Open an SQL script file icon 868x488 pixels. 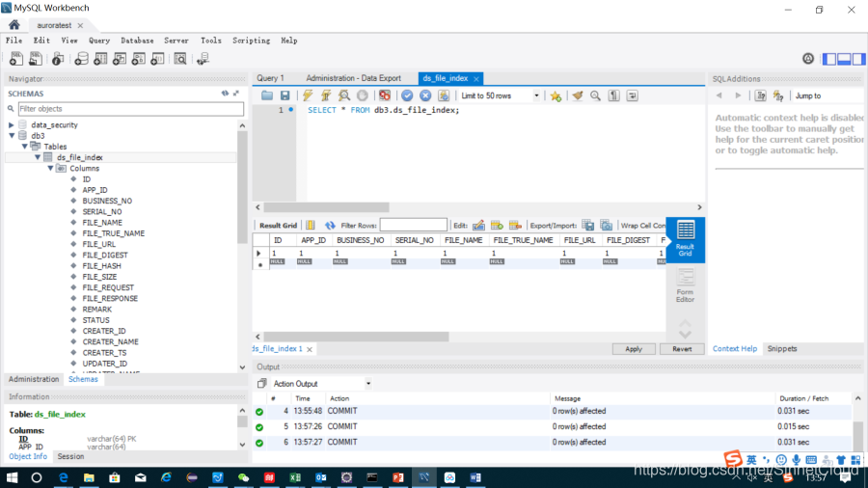tap(36, 59)
